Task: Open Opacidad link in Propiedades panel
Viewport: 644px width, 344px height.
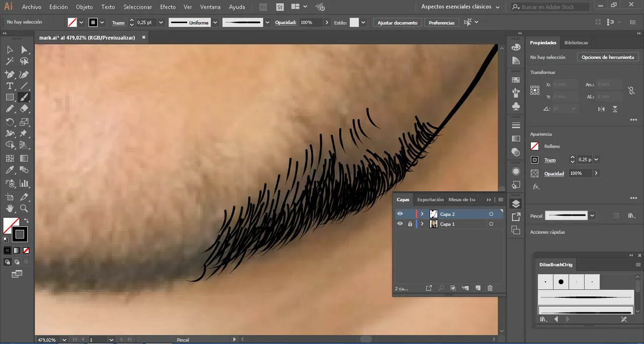Action: pyautogui.click(x=554, y=174)
